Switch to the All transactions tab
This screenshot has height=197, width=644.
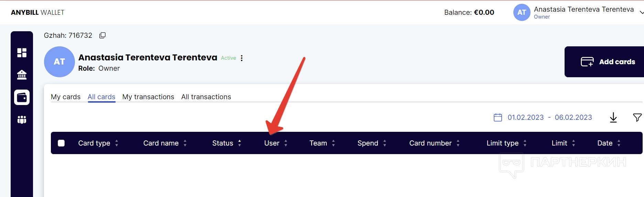(206, 97)
